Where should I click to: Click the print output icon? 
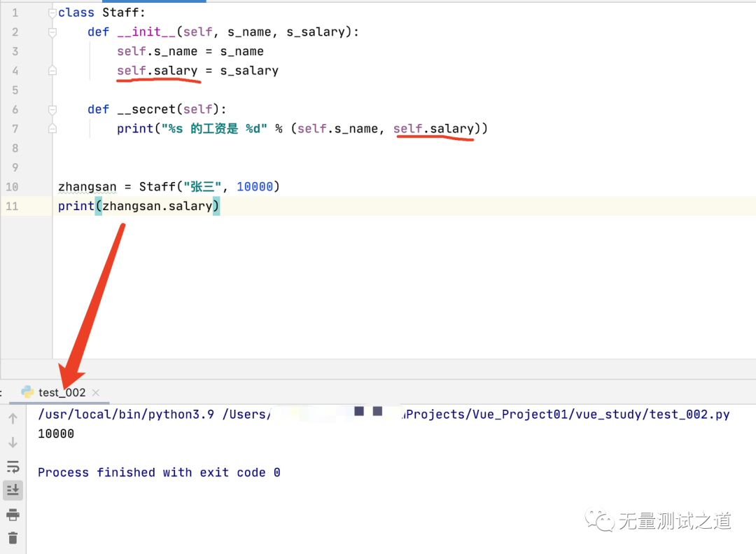[13, 514]
